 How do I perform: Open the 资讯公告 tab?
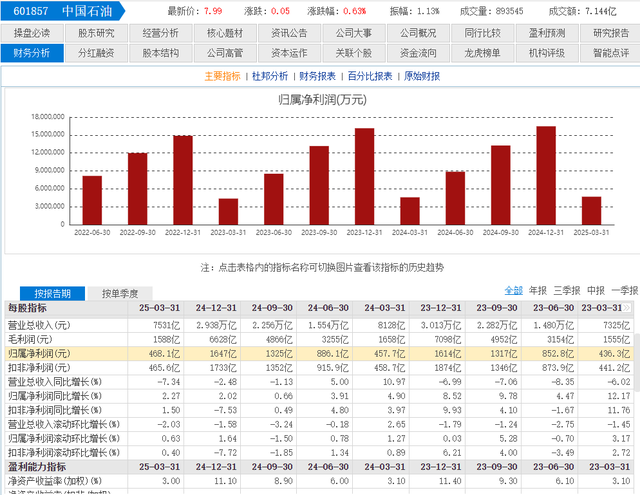289,33
